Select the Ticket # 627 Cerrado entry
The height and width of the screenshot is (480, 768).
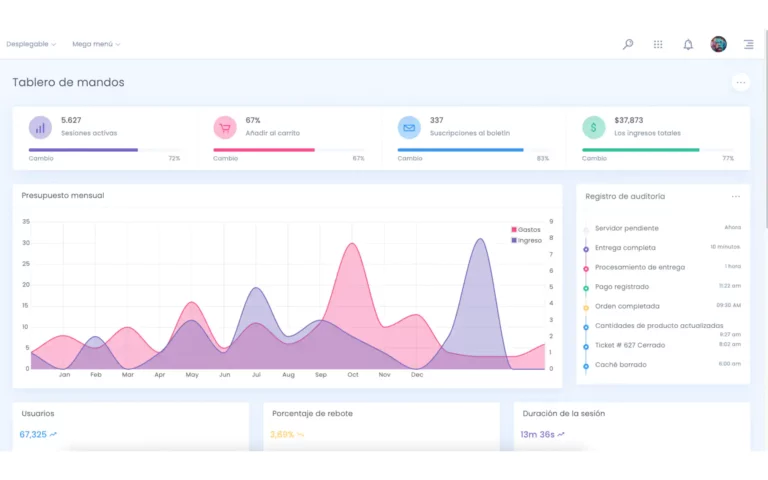[628, 345]
